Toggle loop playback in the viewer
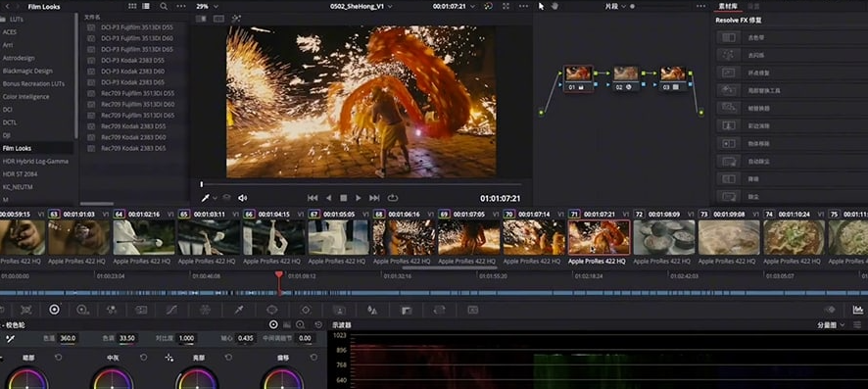868x389 pixels. pyautogui.click(x=393, y=198)
